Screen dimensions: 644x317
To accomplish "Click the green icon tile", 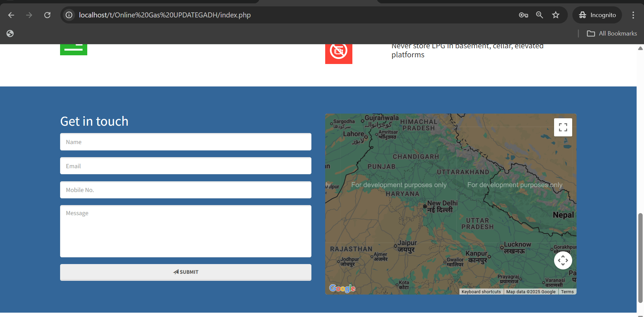I will click(73, 49).
